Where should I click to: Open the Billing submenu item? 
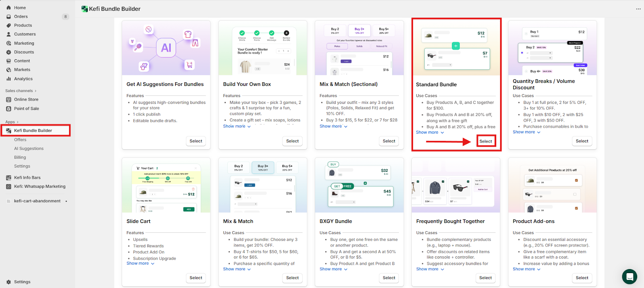(x=20, y=157)
